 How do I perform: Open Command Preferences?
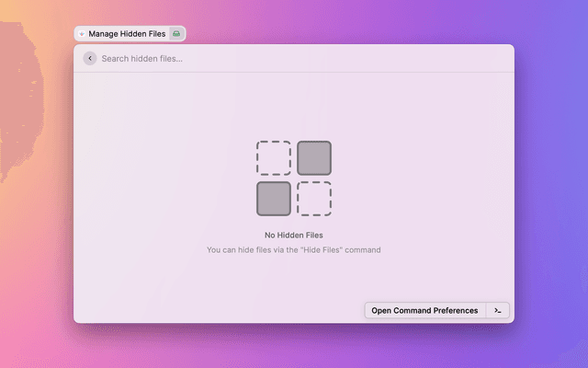[x=424, y=311]
